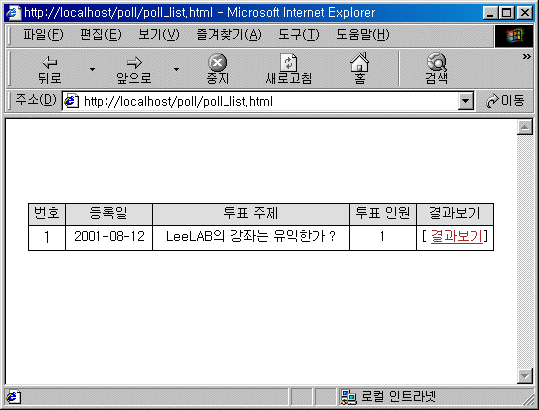
Task: Open the 결과보기 results link
Action: 456,236
